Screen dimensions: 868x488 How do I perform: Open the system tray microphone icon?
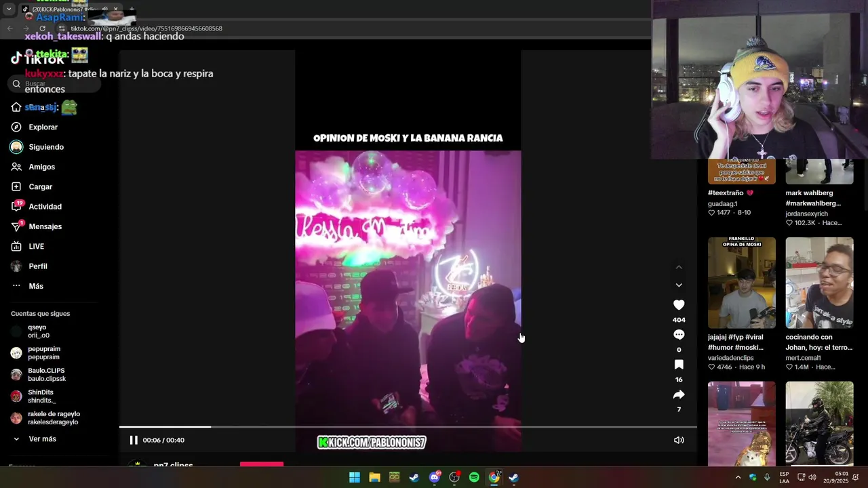[x=767, y=478]
